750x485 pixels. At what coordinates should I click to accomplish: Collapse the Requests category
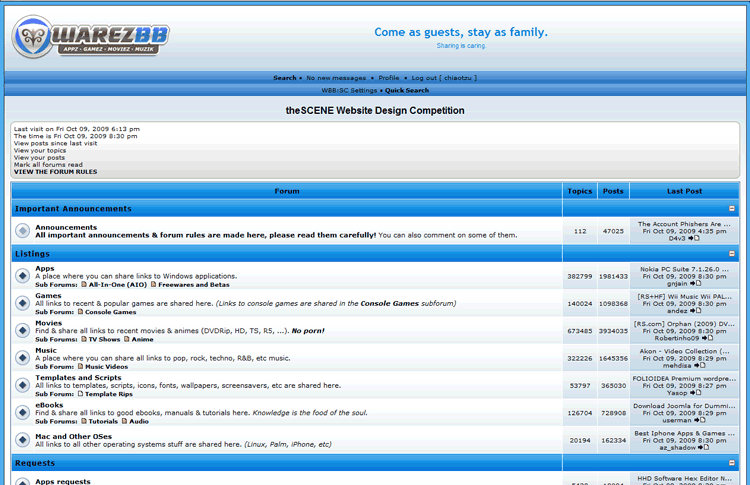click(x=731, y=463)
